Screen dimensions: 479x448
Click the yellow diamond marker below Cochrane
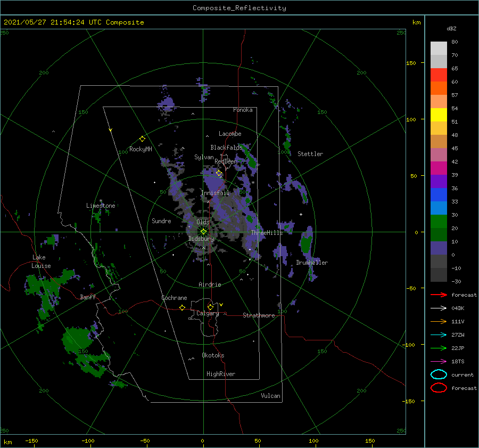[x=182, y=307]
